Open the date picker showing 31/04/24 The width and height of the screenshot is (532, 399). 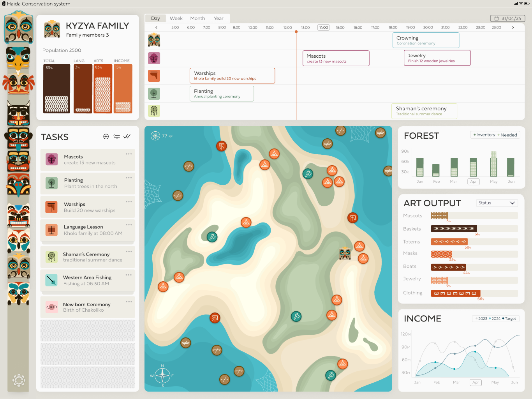(x=507, y=18)
